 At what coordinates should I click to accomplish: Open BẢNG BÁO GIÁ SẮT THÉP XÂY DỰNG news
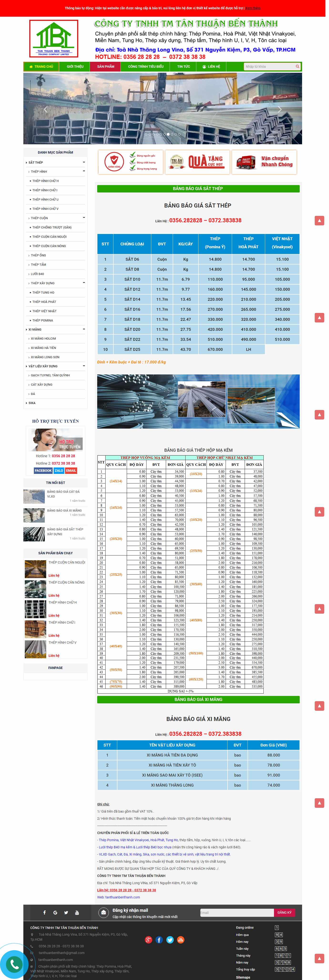pos(65,531)
